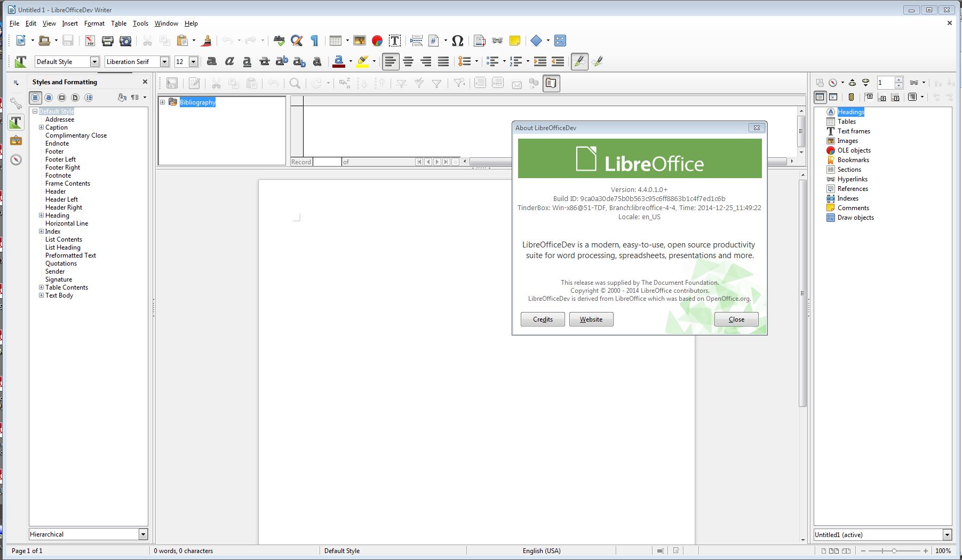Screen dimensions: 962x560
Task: Insert a special character with Omega icon
Action: [457, 41]
